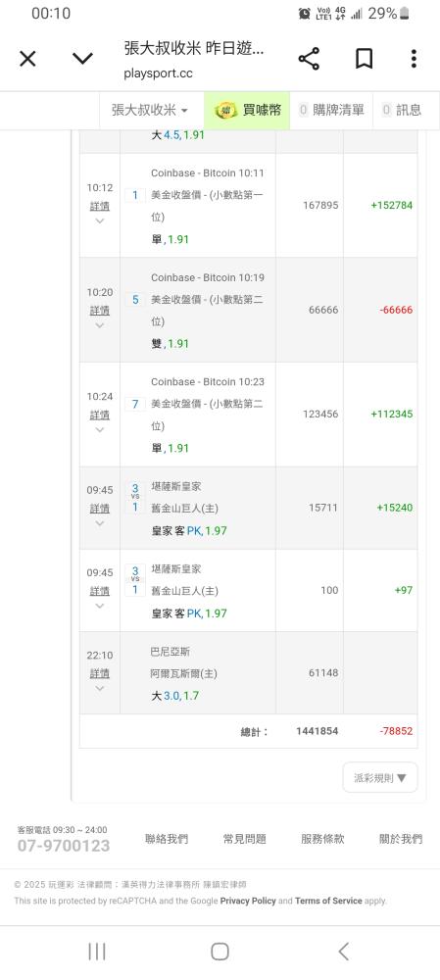Tap the gold coin icon beside 買噱幣

point(225,110)
